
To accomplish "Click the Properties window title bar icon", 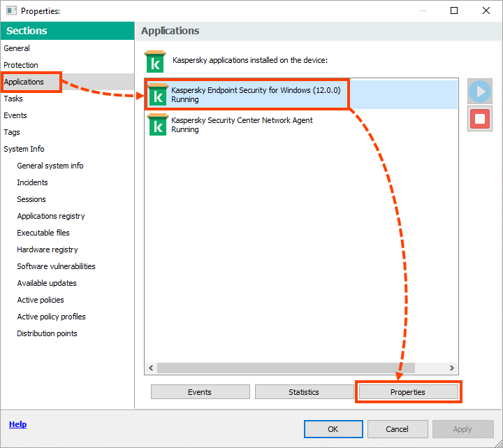I will [11, 11].
